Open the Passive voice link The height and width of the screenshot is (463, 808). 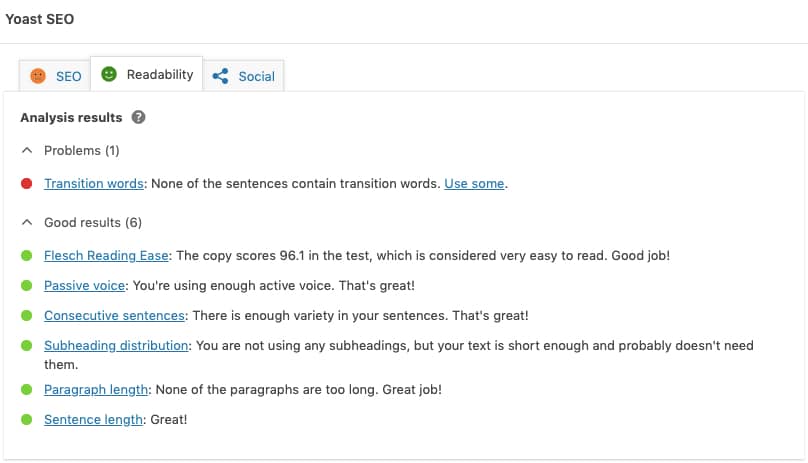(x=85, y=286)
